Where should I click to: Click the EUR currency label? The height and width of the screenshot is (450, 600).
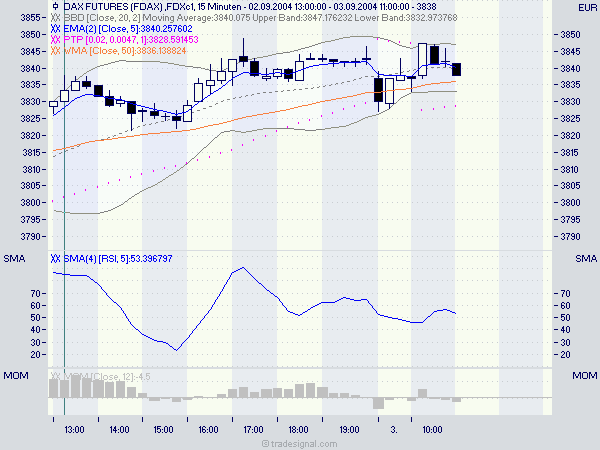[587, 8]
